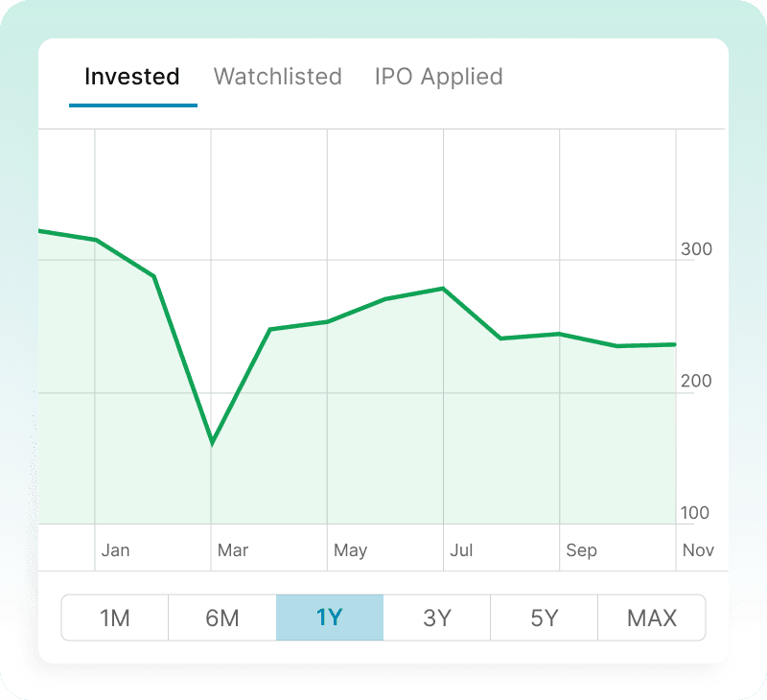Click the Jan axis label
Viewport: 767px width, 700px height.
point(116,549)
